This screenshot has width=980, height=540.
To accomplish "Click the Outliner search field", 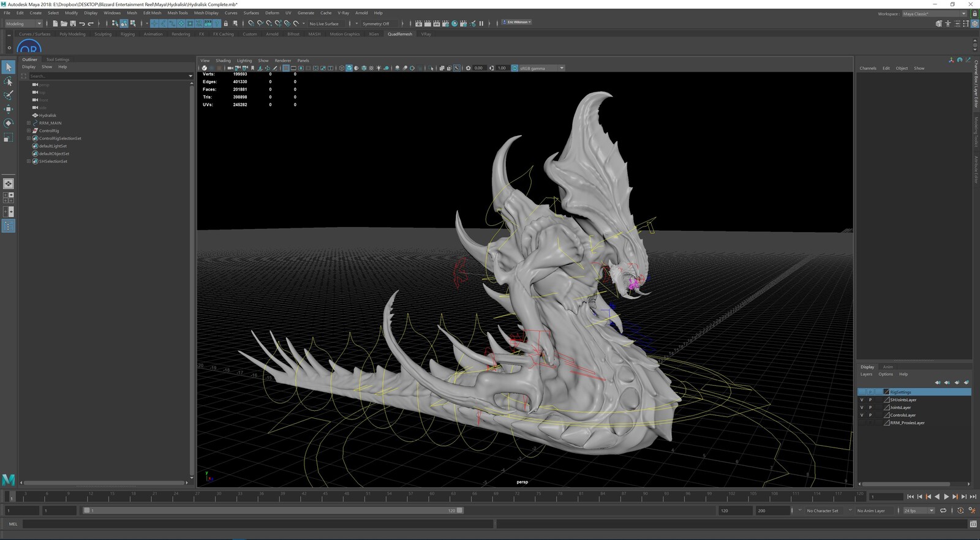I will (109, 76).
